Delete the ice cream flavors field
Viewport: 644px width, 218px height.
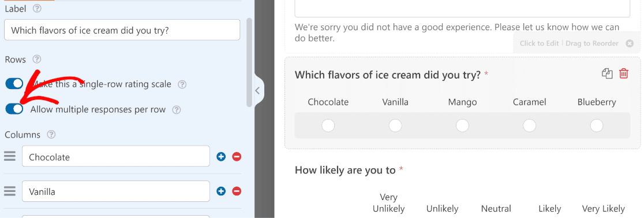coord(623,74)
